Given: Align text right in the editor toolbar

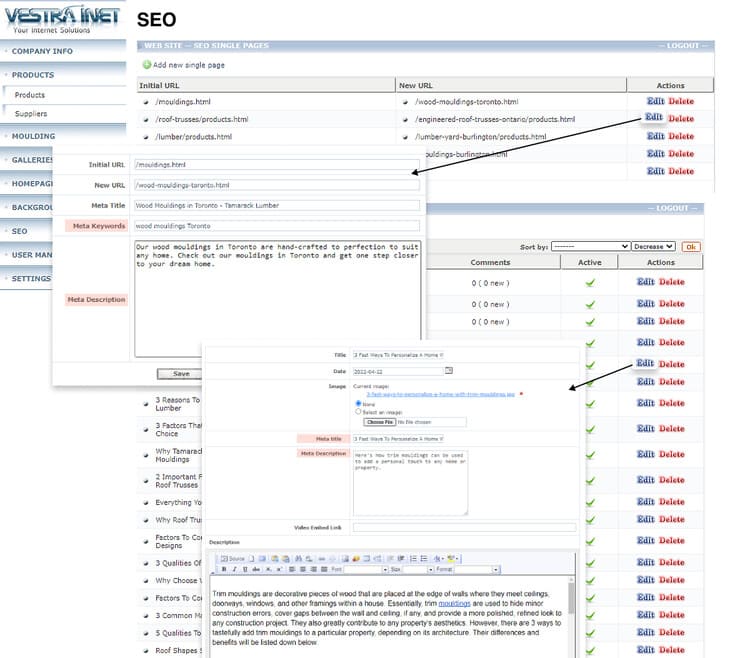Looking at the screenshot, I should point(314,569).
